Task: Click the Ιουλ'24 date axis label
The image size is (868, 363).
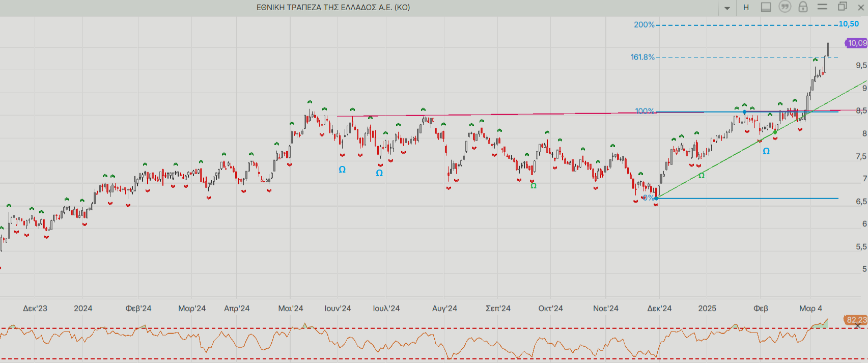Action: [386, 308]
